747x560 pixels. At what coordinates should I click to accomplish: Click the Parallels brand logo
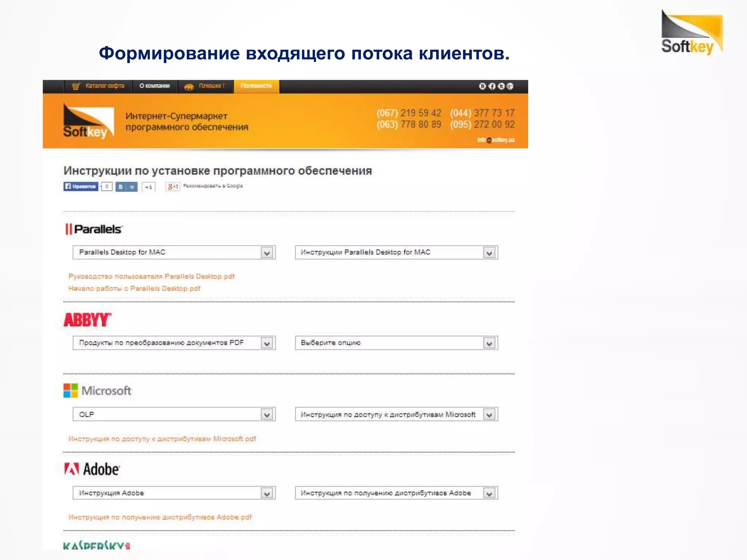[94, 229]
